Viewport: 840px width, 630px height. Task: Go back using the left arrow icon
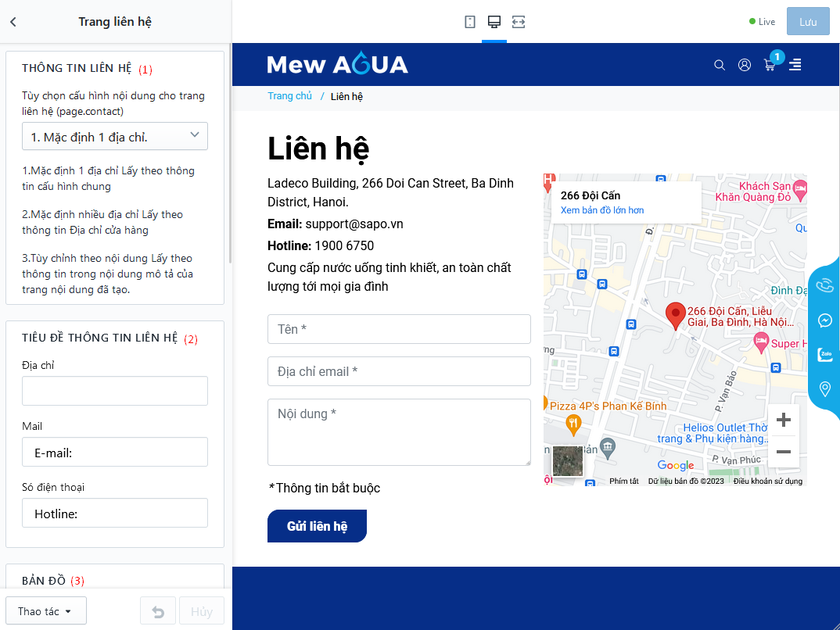point(13,22)
